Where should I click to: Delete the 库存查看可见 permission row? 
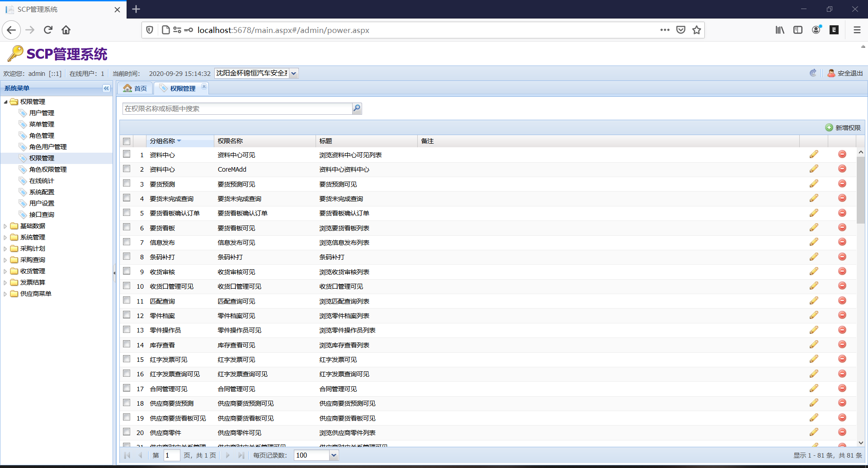coord(842,345)
